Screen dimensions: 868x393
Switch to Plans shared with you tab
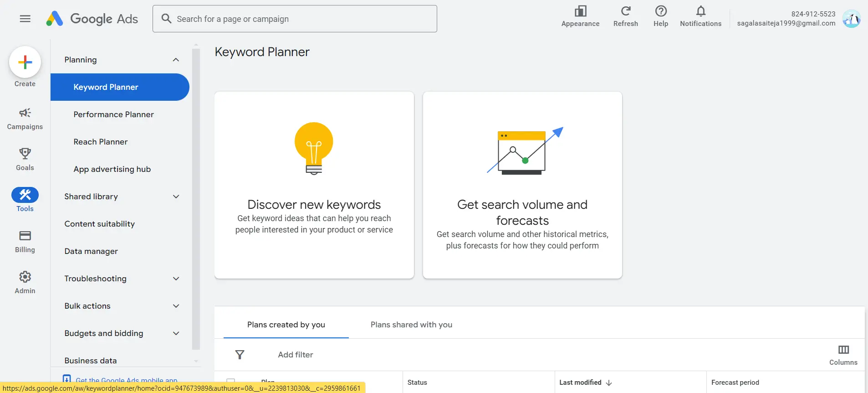[411, 325]
